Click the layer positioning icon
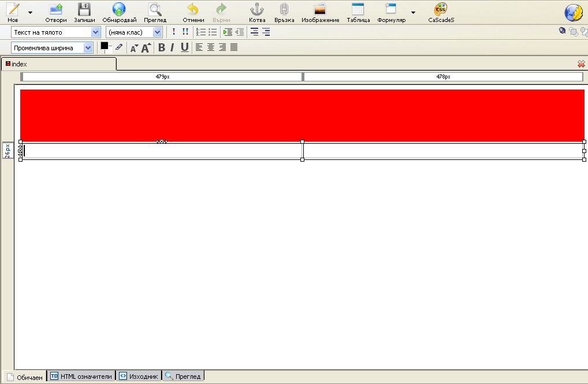Screen dimensions: 588x384 click(562, 31)
